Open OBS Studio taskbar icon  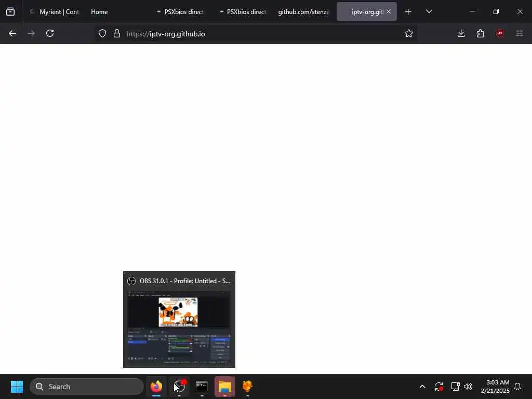(179, 387)
